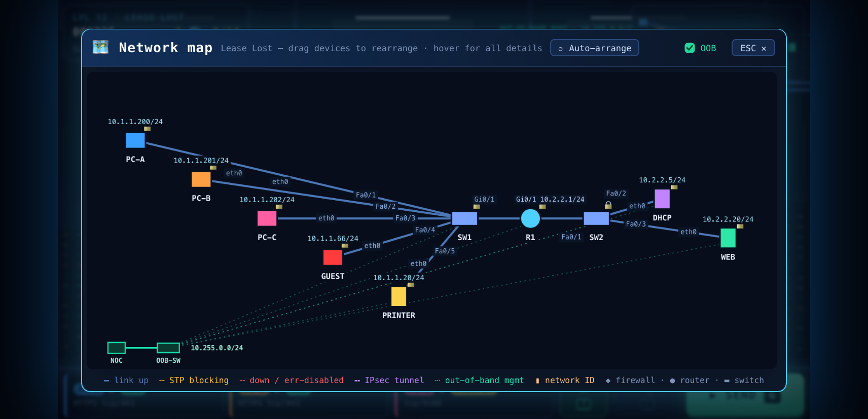Click the 10.2.2.5/24 address label
This screenshot has height=419, width=868.
pos(662,180)
